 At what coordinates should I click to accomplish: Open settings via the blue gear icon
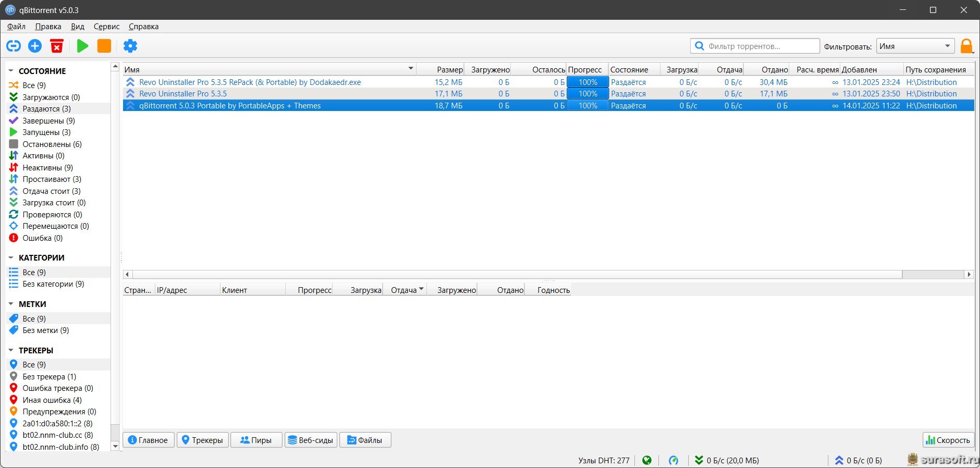tap(130, 46)
